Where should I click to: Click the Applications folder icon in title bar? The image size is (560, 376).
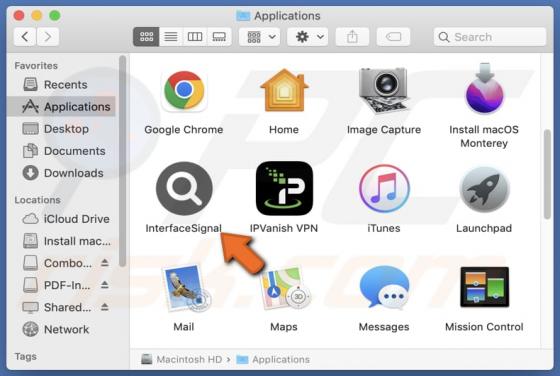(x=243, y=16)
